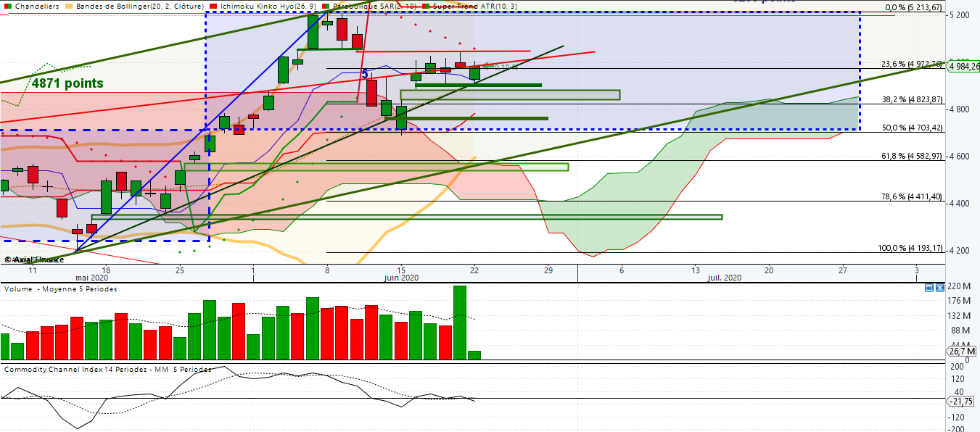Maximize the Volume indicator panel
The height and width of the screenshot is (432, 980).
pos(929,288)
